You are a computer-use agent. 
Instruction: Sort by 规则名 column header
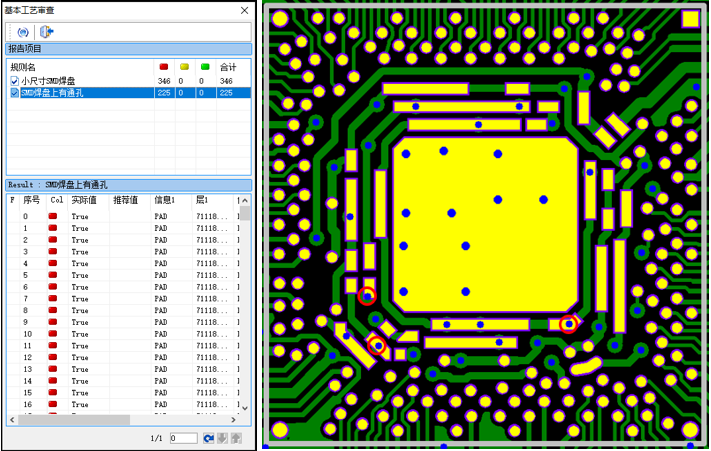click(23, 67)
